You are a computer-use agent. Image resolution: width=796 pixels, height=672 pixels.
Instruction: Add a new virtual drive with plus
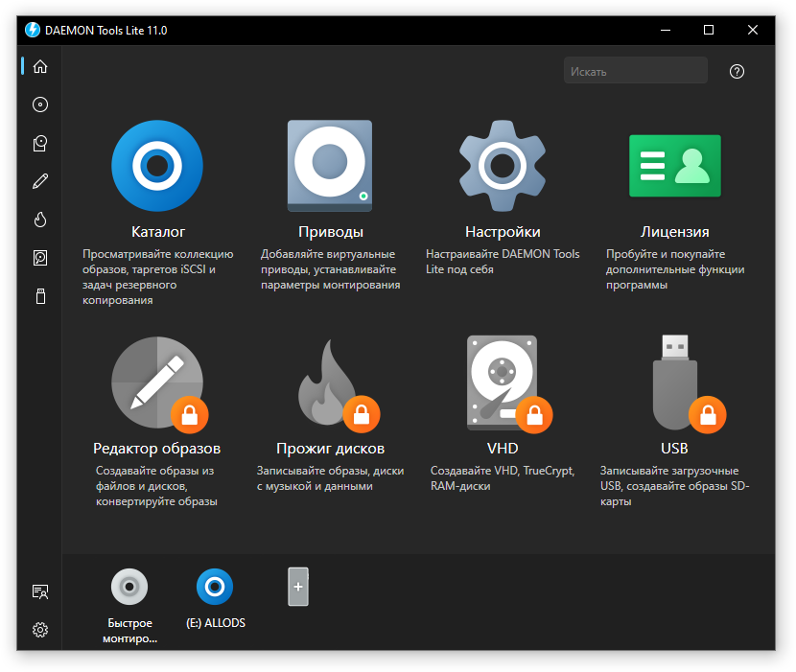[298, 587]
